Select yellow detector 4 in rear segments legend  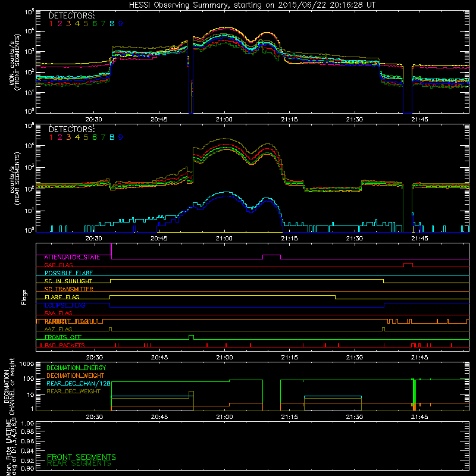[77, 137]
